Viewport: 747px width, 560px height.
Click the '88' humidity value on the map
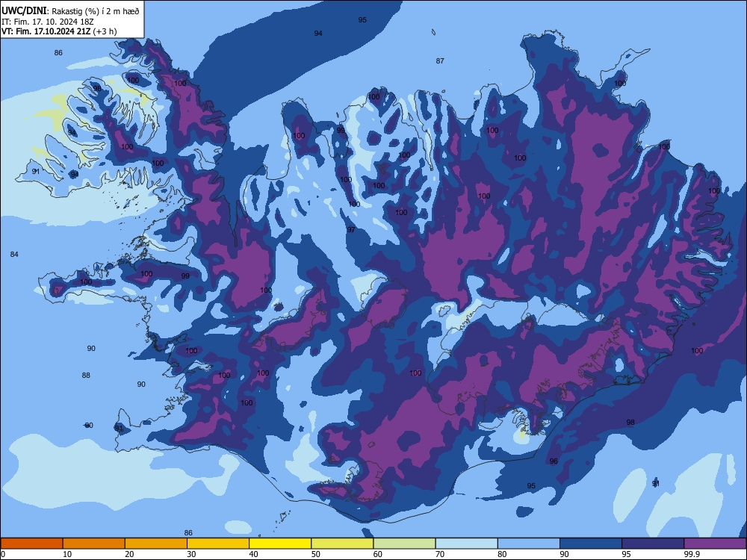coord(86,376)
